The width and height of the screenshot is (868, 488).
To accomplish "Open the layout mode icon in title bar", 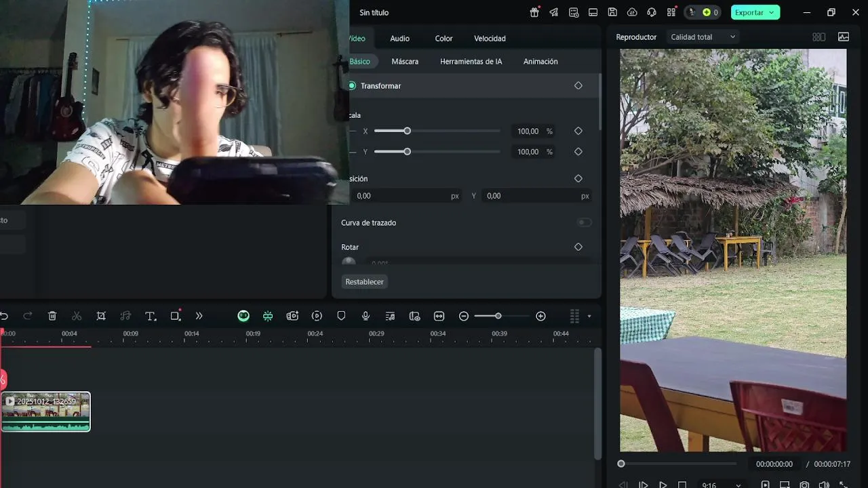I will coord(593,12).
